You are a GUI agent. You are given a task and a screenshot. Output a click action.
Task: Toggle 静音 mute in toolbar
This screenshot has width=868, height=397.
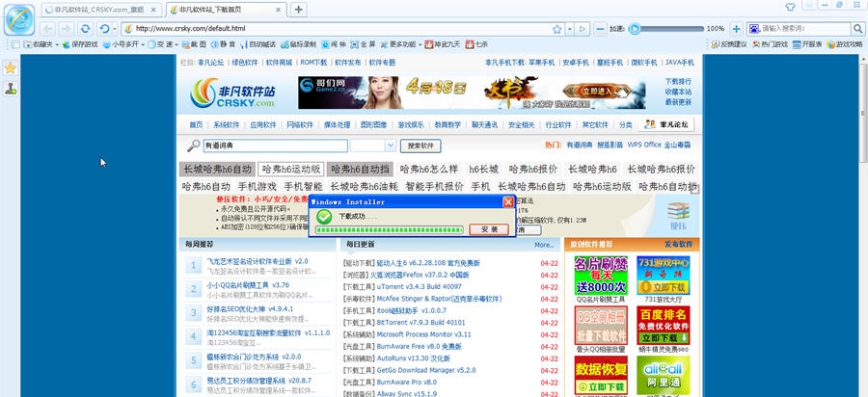223,44
